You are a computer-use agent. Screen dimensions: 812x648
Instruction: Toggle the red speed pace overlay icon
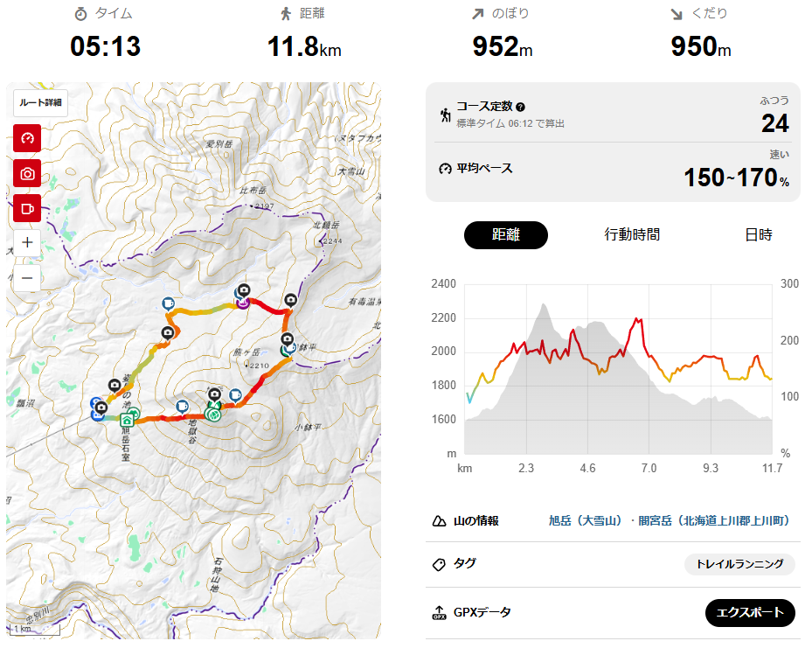coord(27,138)
